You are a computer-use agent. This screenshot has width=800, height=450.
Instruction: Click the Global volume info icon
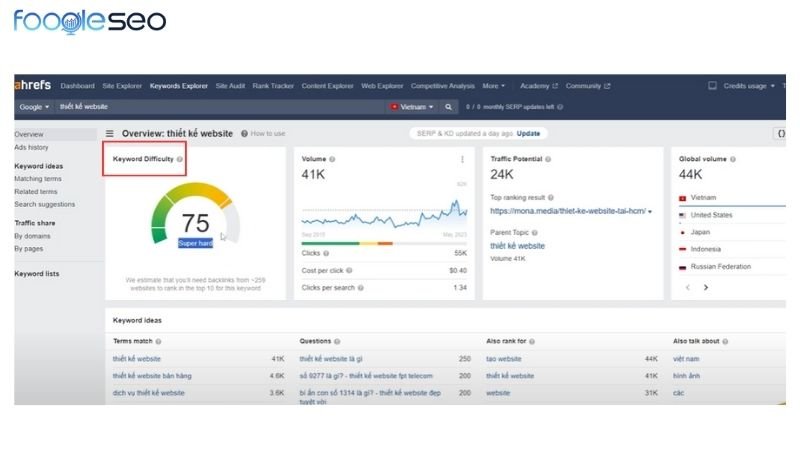[733, 159]
